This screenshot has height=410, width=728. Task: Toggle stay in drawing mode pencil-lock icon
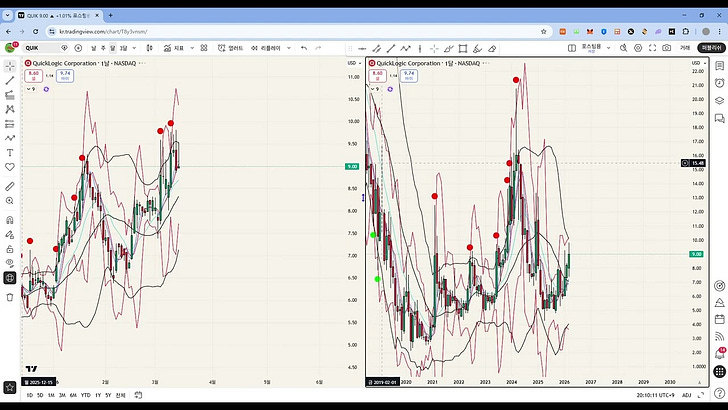coord(10,234)
